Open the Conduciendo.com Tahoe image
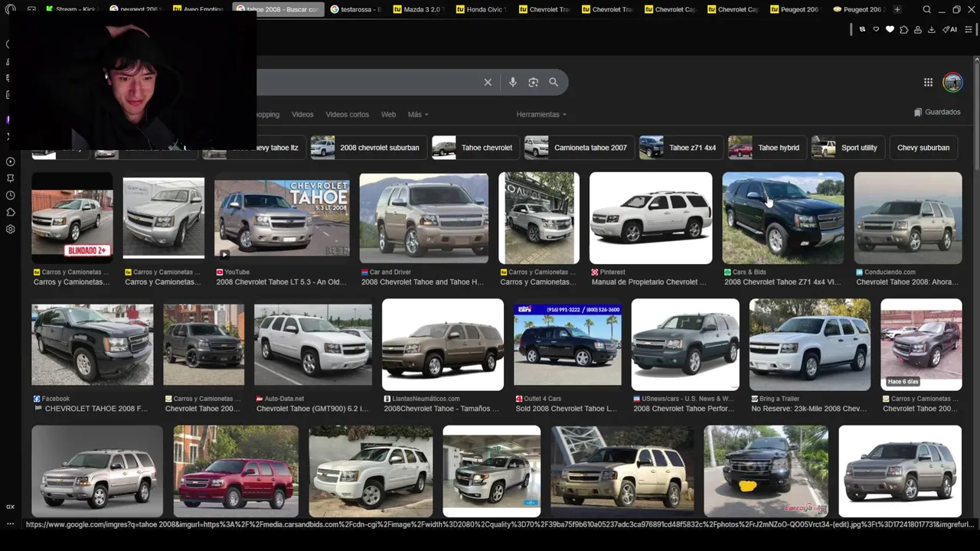 tap(908, 218)
